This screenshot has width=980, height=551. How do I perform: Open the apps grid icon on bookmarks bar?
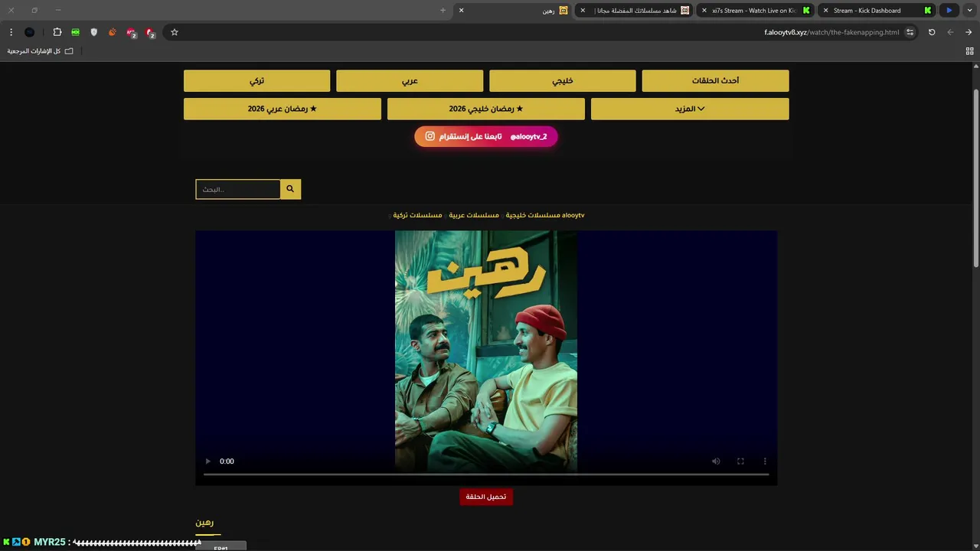pos(969,51)
